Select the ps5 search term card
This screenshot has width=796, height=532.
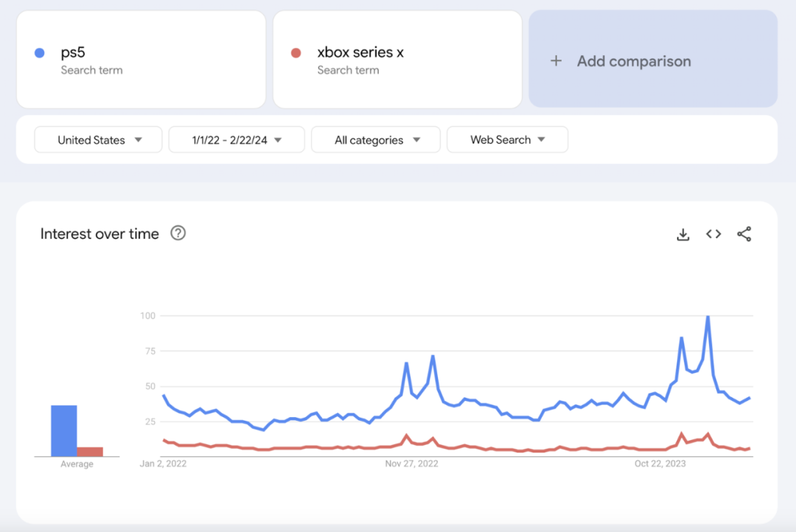tap(140, 59)
